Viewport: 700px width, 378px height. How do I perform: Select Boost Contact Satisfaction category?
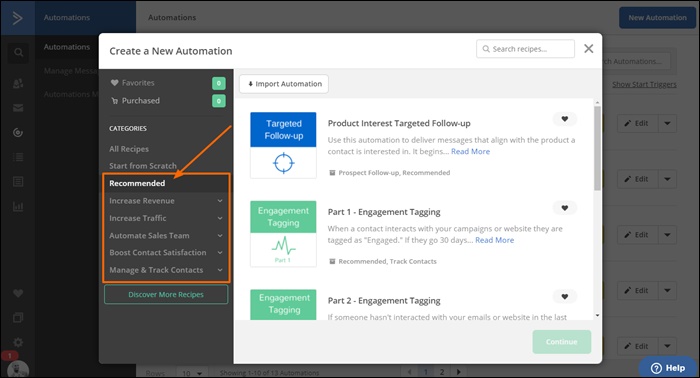click(x=158, y=253)
